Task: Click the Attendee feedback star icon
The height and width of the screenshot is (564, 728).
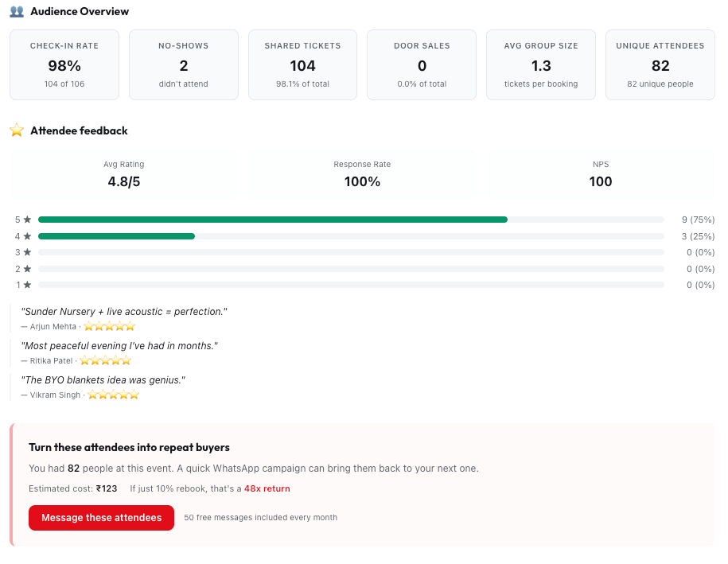Action: (x=16, y=130)
